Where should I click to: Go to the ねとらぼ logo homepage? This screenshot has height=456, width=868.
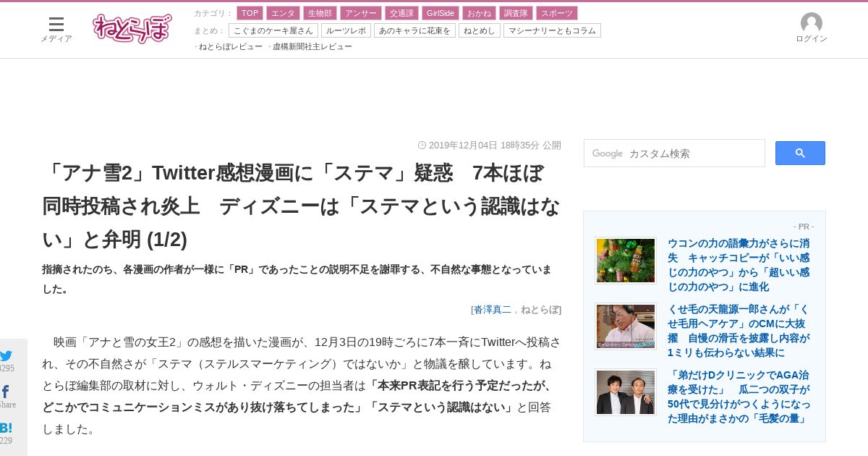coord(132,29)
